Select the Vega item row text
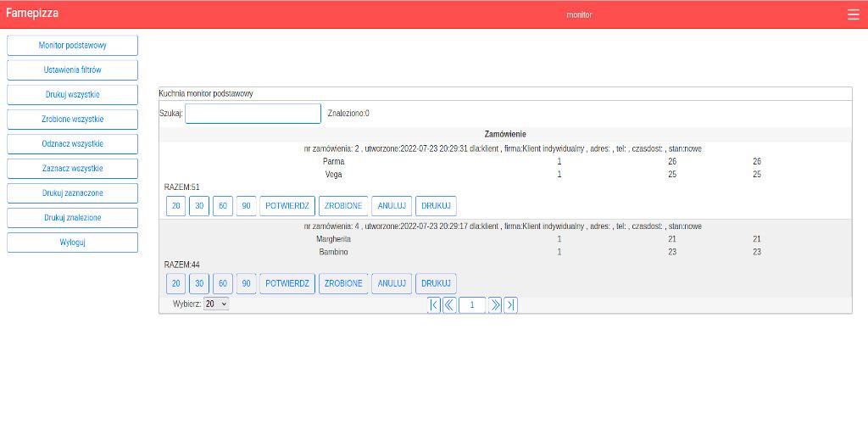 tap(333, 175)
